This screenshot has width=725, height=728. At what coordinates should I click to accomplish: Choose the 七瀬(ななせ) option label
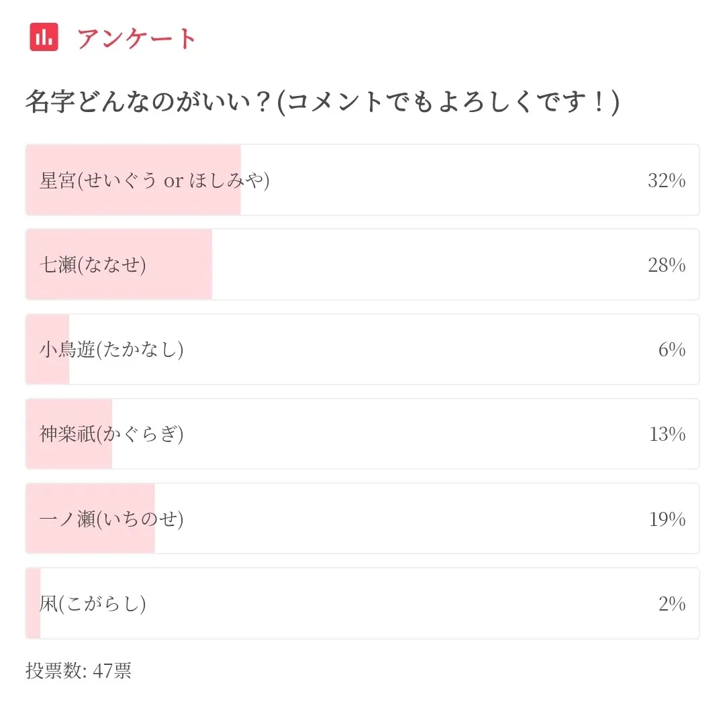93,265
